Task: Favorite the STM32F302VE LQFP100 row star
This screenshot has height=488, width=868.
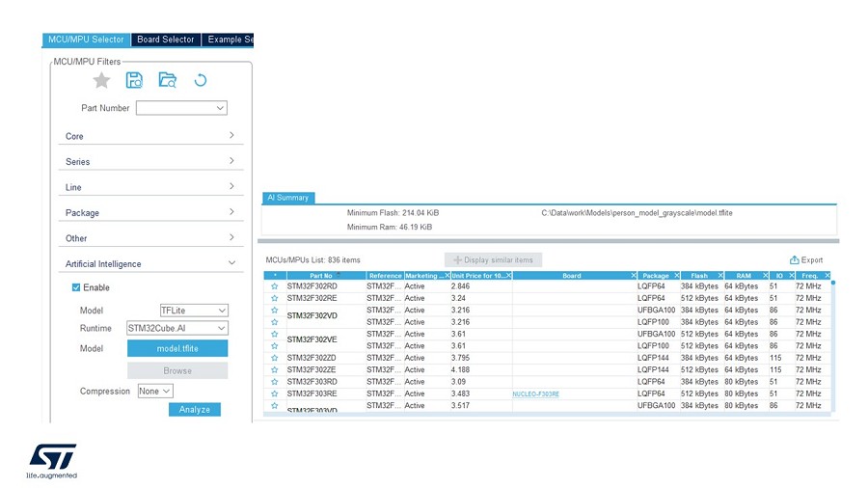Action: tap(275, 346)
